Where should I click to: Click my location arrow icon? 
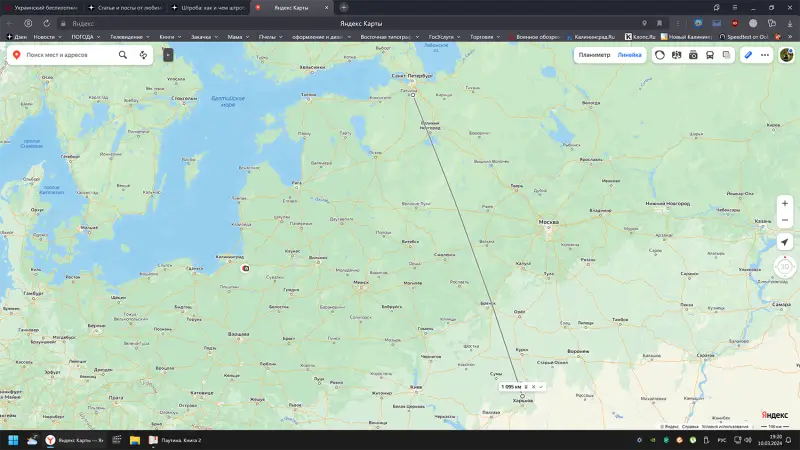click(785, 242)
